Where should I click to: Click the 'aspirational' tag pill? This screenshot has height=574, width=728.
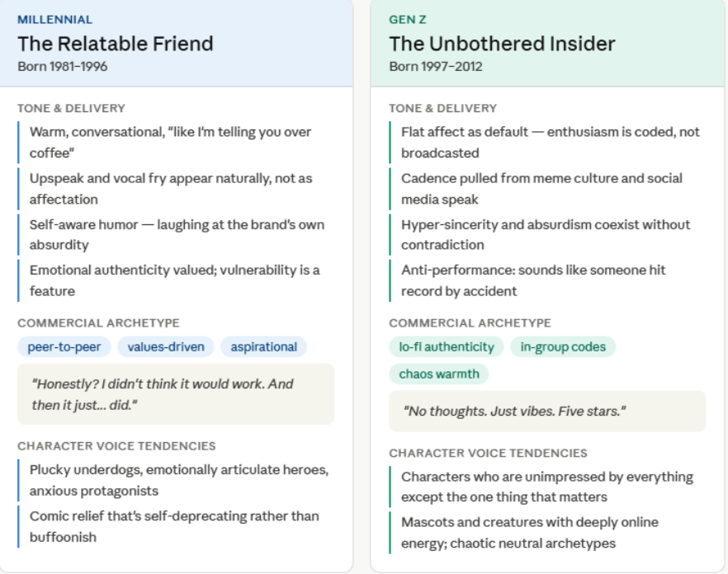(264, 347)
